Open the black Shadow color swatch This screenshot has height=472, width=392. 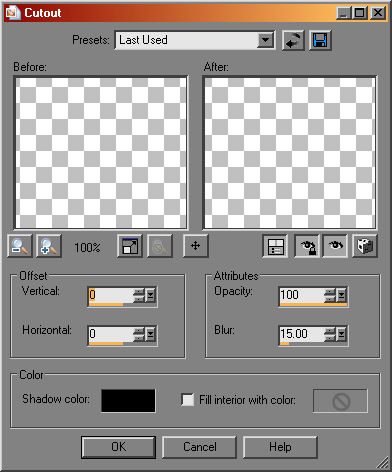(128, 400)
